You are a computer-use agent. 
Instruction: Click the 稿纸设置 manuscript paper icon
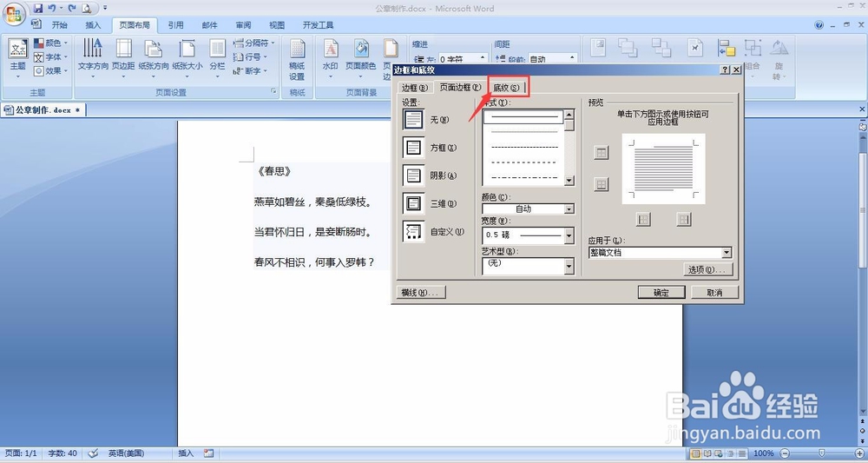pyautogui.click(x=297, y=49)
